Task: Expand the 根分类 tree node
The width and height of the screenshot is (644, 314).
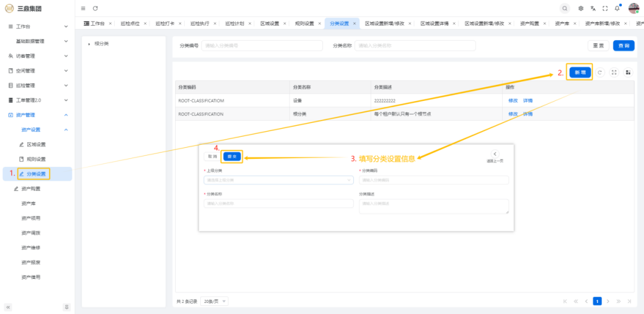Action: [89, 44]
